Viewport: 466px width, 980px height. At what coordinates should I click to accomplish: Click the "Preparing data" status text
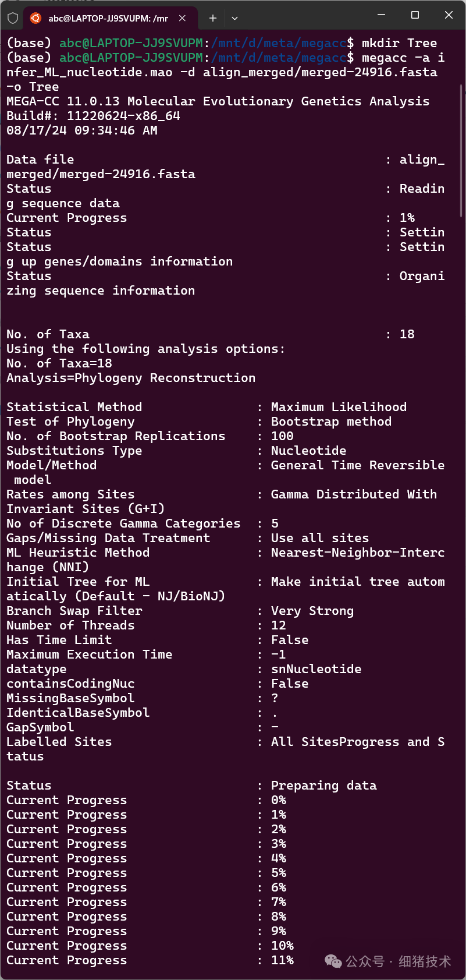(323, 786)
